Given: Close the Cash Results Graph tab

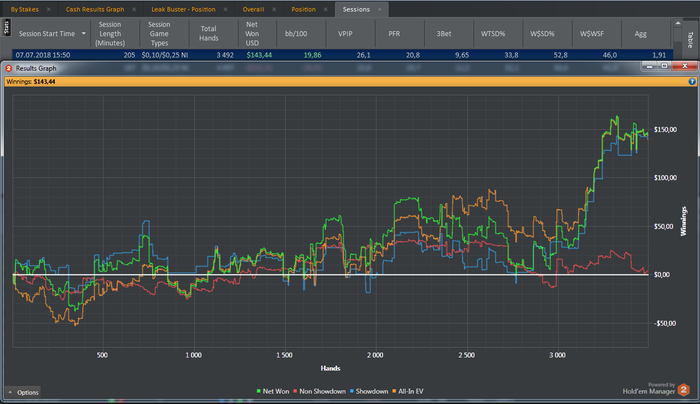Looking at the screenshot, I should coord(135,9).
